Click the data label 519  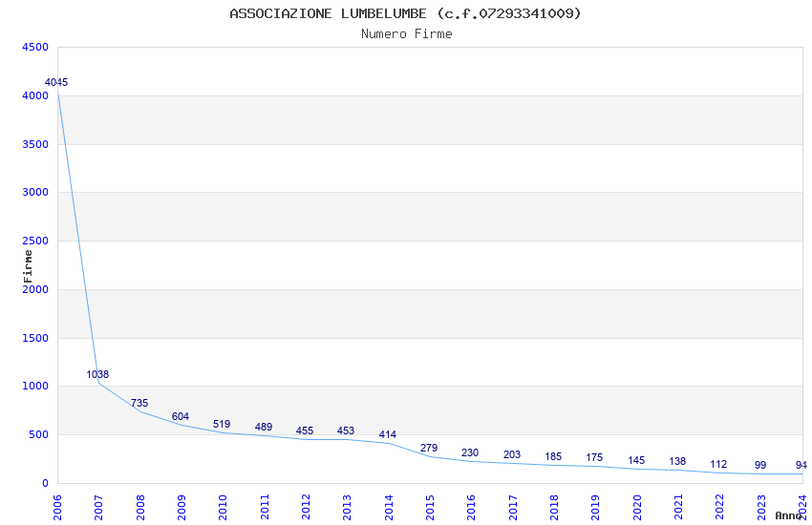(222, 424)
